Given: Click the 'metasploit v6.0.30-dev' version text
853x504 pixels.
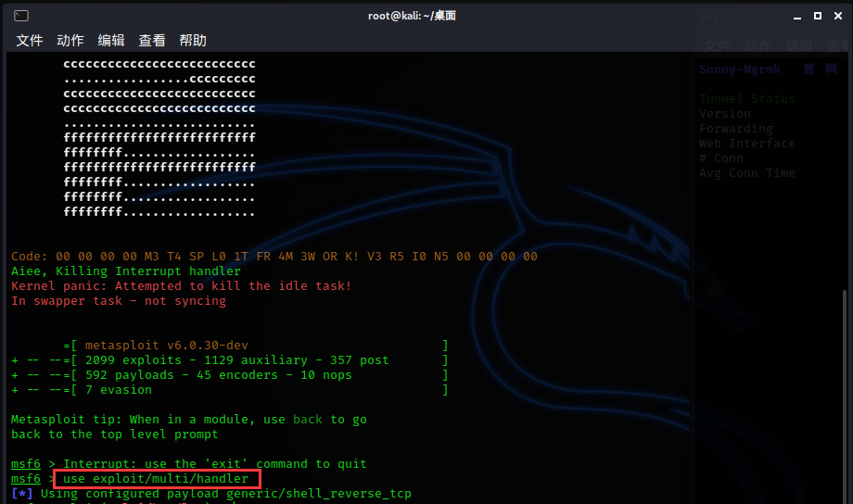Looking at the screenshot, I should 167,346.
